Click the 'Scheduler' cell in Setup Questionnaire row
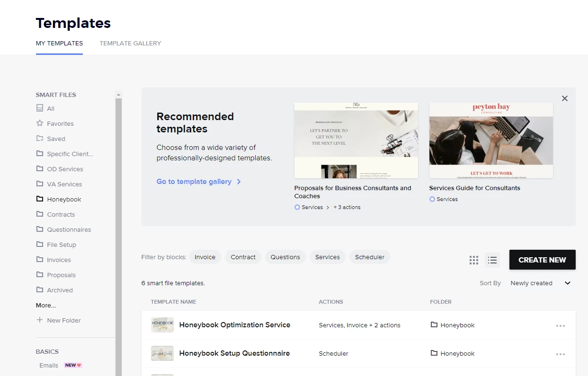 [334, 354]
